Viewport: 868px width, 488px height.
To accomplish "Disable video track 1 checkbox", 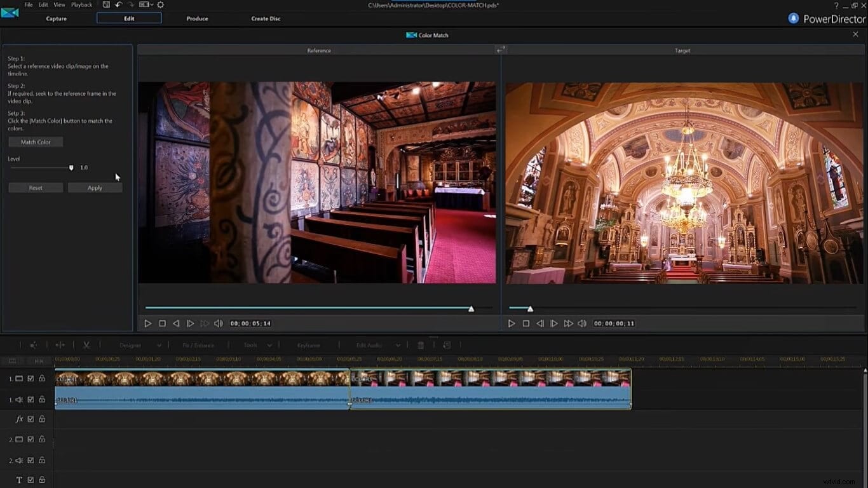I will point(30,378).
